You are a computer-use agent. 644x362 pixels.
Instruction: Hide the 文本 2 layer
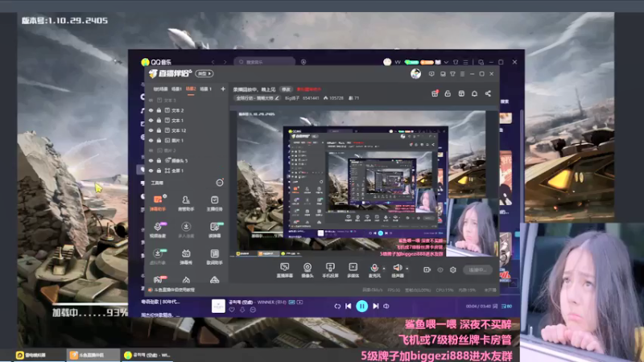point(151,110)
